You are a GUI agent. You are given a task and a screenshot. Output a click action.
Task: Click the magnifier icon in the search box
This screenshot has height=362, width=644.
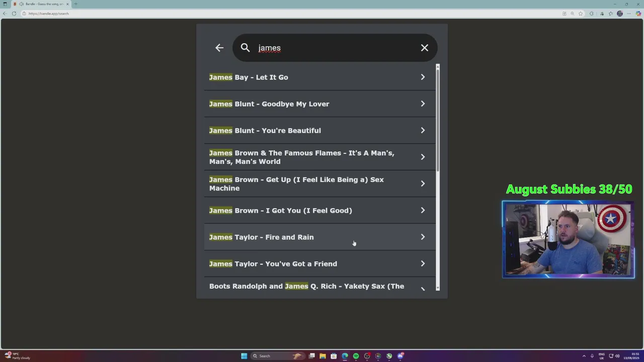point(245,48)
